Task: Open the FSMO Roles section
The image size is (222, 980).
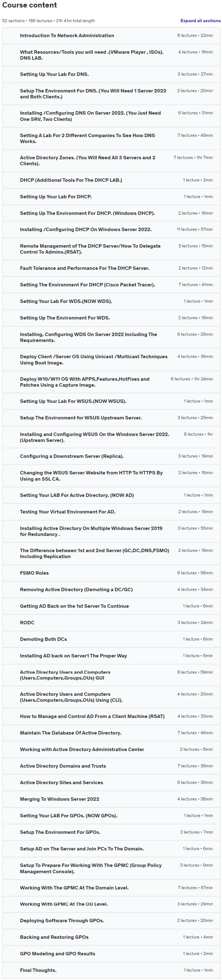Action: coord(111,573)
